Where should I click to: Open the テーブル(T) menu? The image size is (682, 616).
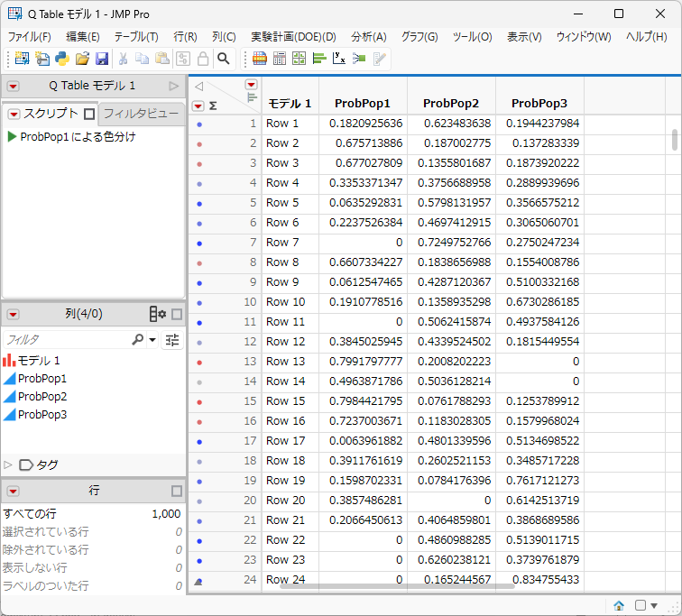point(136,37)
